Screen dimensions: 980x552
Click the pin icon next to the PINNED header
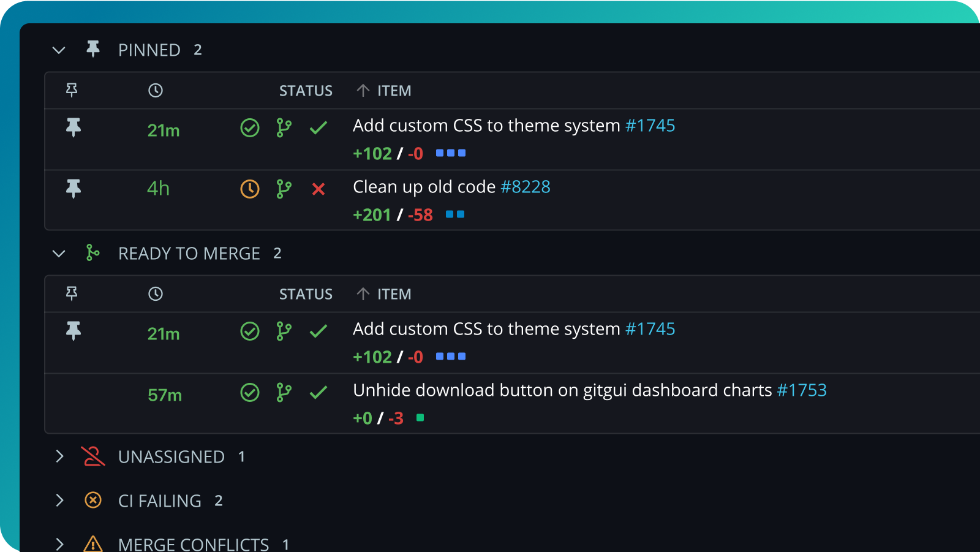[x=94, y=49]
